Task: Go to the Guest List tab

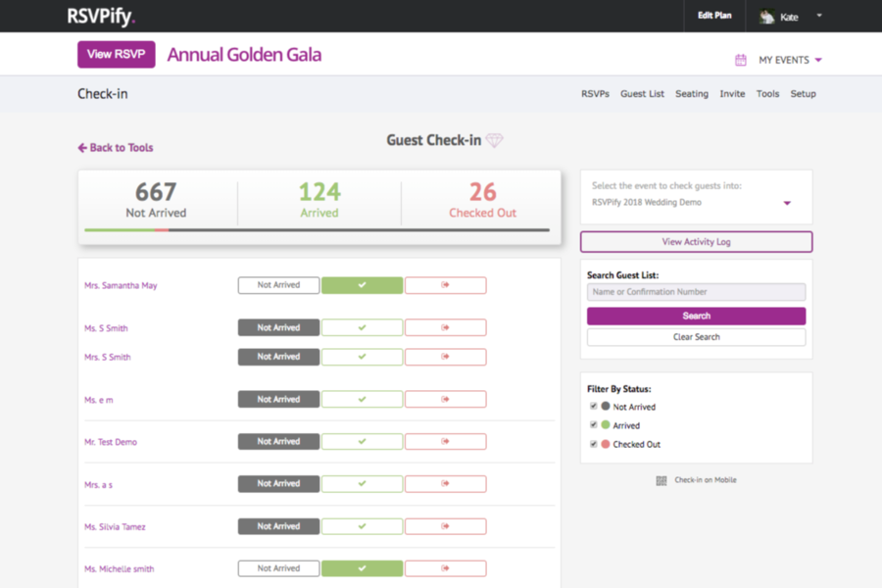Action: (x=642, y=94)
